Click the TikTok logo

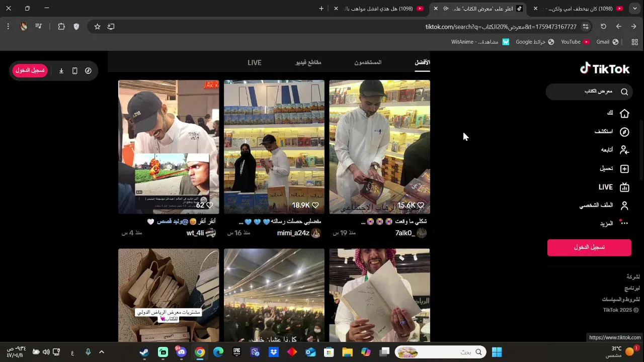pyautogui.click(x=604, y=69)
